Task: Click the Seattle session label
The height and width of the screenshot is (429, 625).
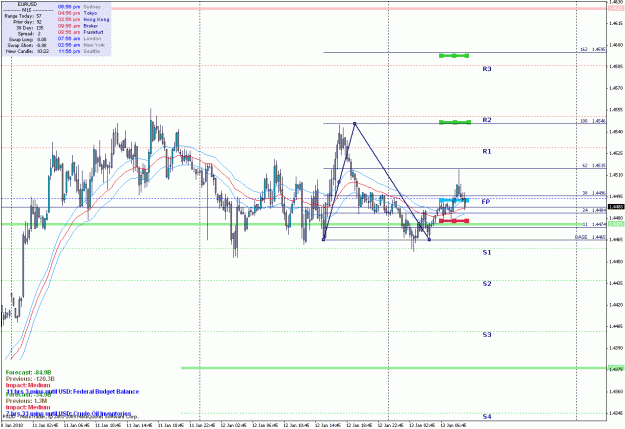Action: 92,51
